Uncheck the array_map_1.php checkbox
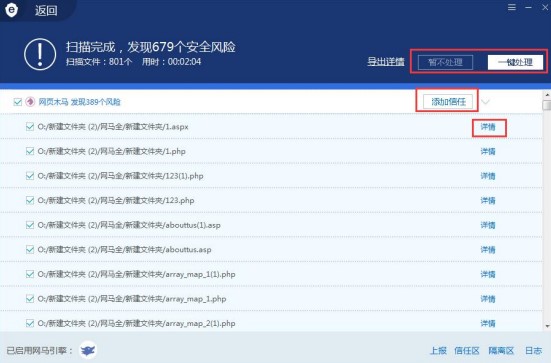 (30, 299)
